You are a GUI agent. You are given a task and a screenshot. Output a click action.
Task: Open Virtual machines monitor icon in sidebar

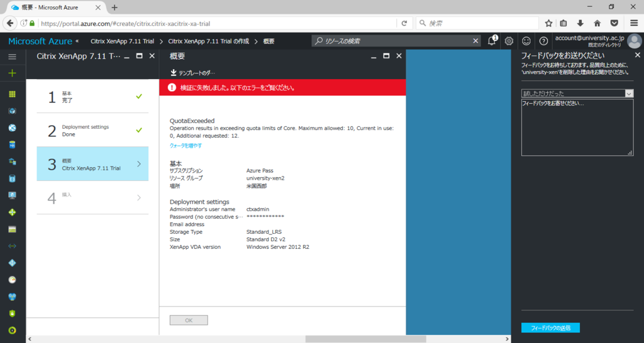pos(13,195)
